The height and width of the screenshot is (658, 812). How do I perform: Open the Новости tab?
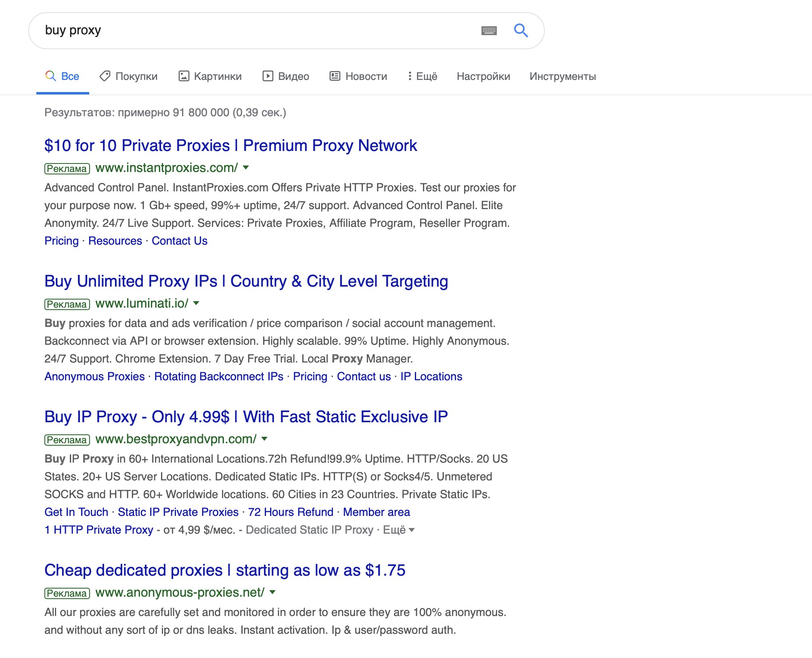358,76
